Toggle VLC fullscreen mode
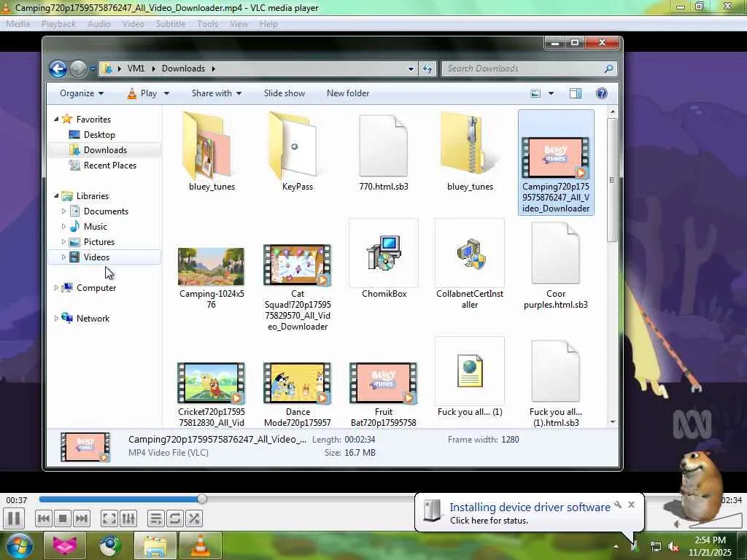 click(109, 518)
